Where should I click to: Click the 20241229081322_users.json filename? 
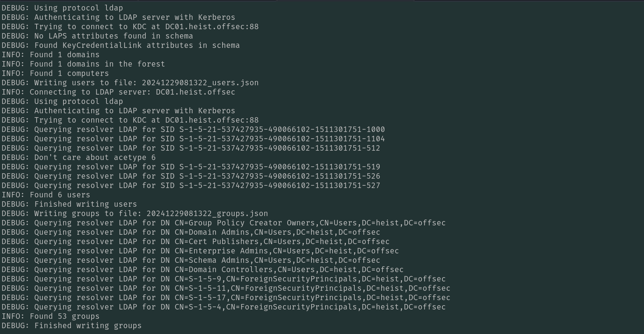[200, 83]
